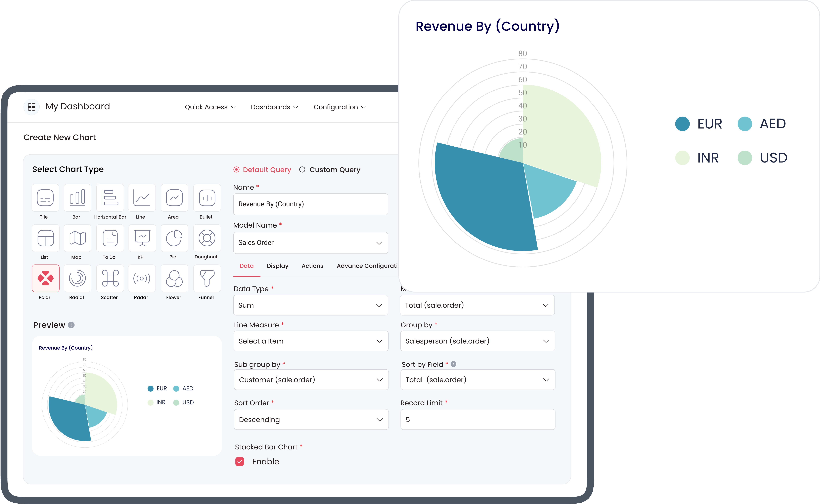Expand the Quick Access menu
The image size is (820, 504).
pos(210,107)
